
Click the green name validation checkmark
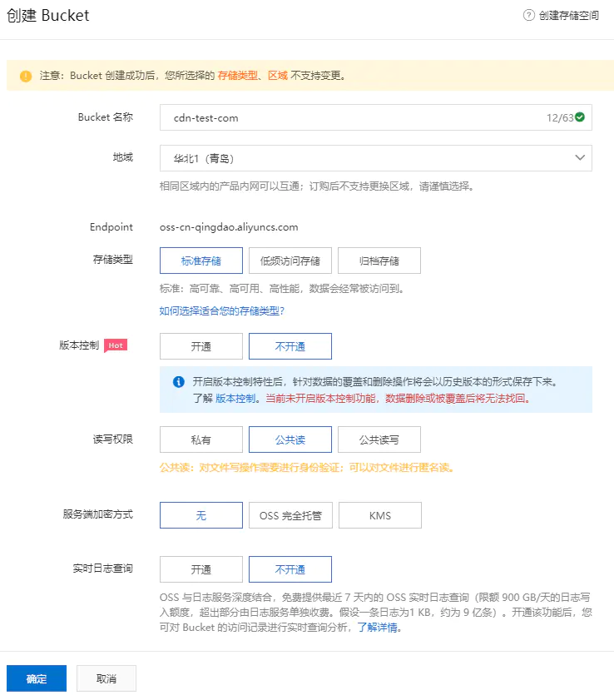580,117
